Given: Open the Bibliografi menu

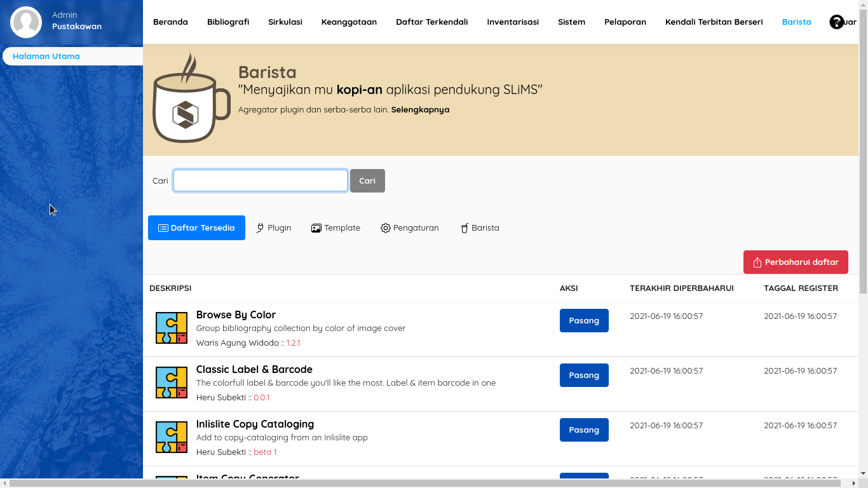Looking at the screenshot, I should 228,22.
